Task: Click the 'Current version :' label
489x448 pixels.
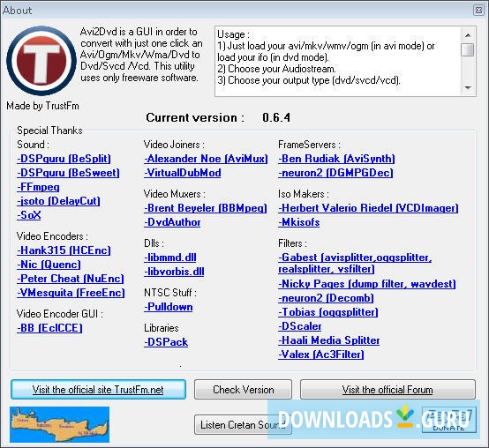Action: point(195,117)
